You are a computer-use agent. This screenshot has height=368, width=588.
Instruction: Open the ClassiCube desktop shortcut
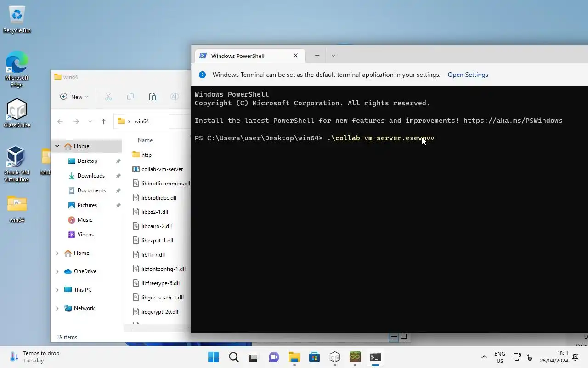pyautogui.click(x=17, y=113)
